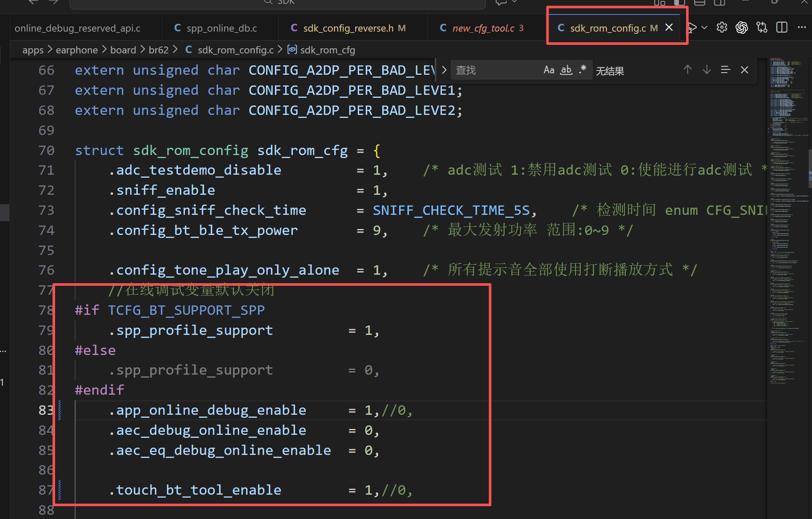
Task: Click the .aec_eq_debug_online_enable field
Action: pyautogui.click(x=219, y=450)
